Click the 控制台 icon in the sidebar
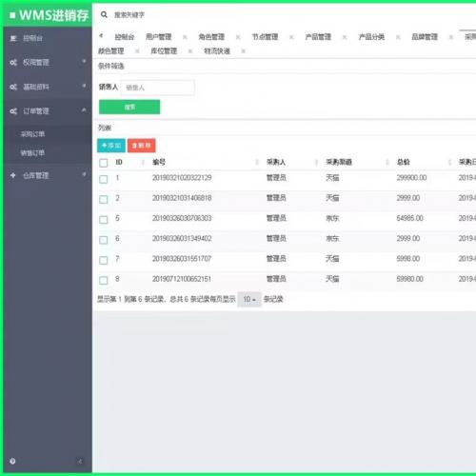 point(13,38)
